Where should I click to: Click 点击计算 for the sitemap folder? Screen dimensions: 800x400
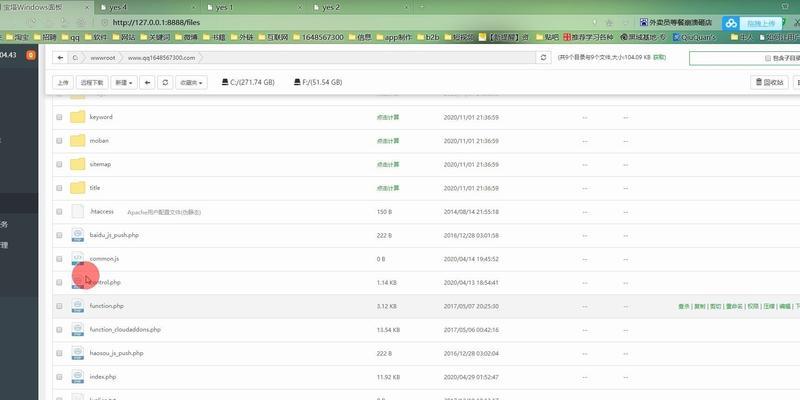click(x=388, y=164)
